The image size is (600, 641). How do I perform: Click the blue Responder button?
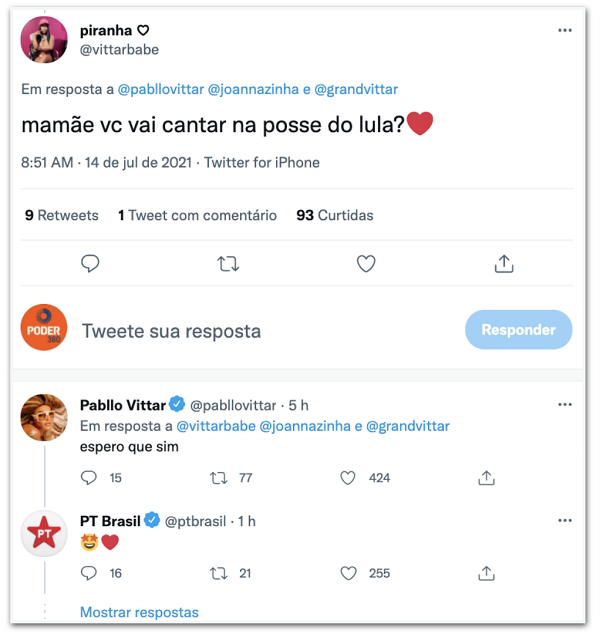pos(518,330)
